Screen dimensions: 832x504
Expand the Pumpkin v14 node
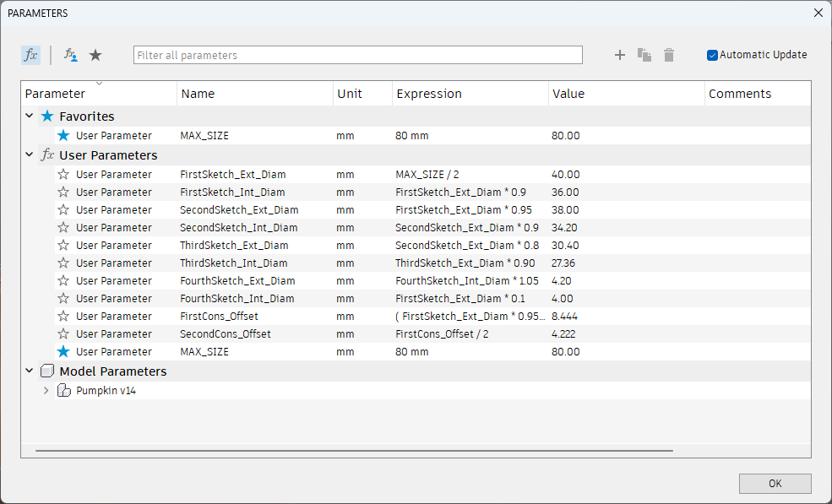(46, 391)
